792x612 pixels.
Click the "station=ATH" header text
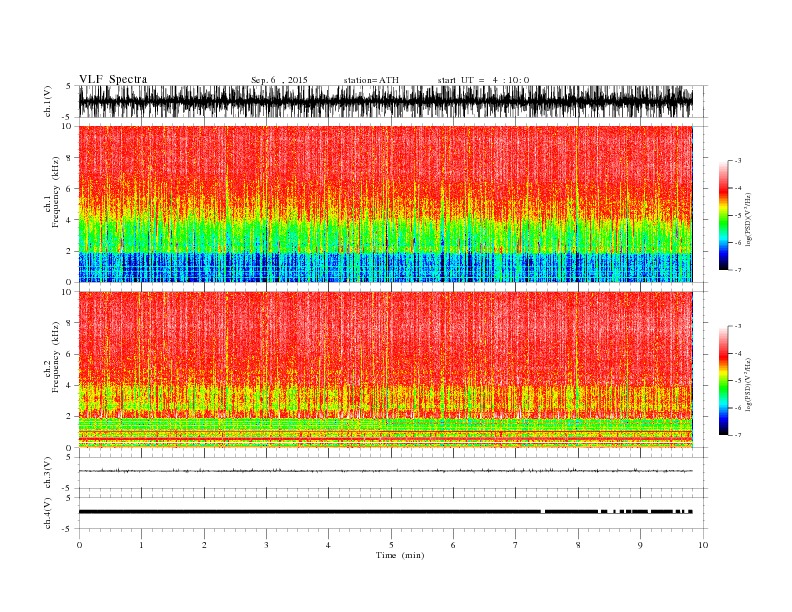(x=371, y=80)
